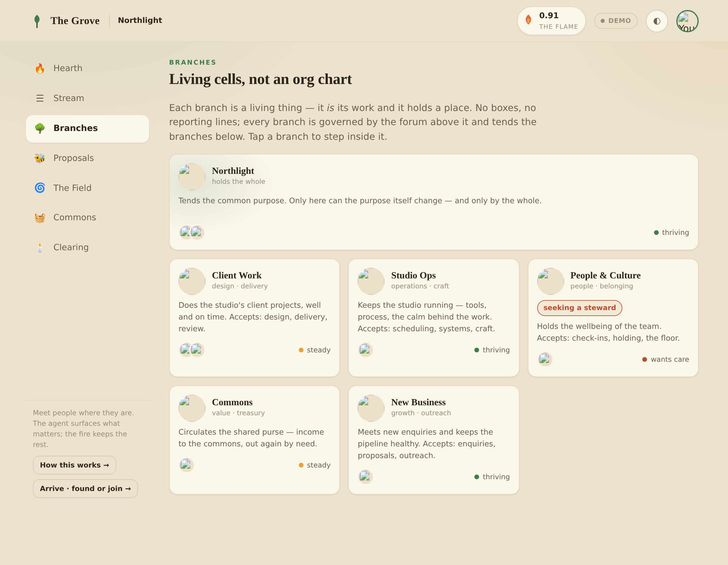Click the Client Work branch avatar image
The width and height of the screenshot is (728, 565).
192,281
